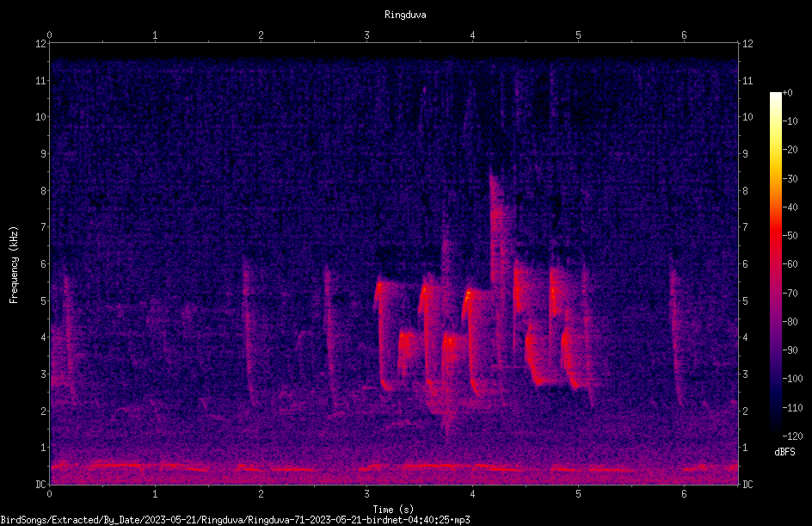Viewport: 812px width, 526px height.
Task: Click the 12 kHz label on left axis
Action: [41, 44]
